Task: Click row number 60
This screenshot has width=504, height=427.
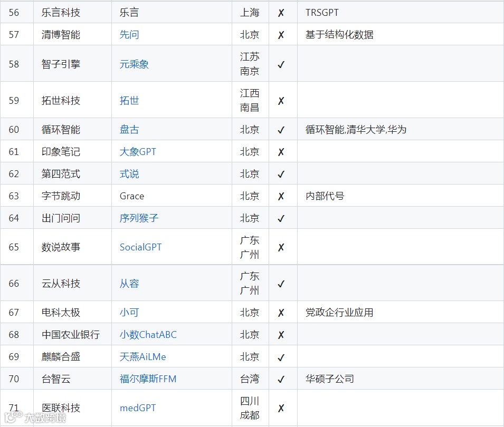Action: pos(14,130)
